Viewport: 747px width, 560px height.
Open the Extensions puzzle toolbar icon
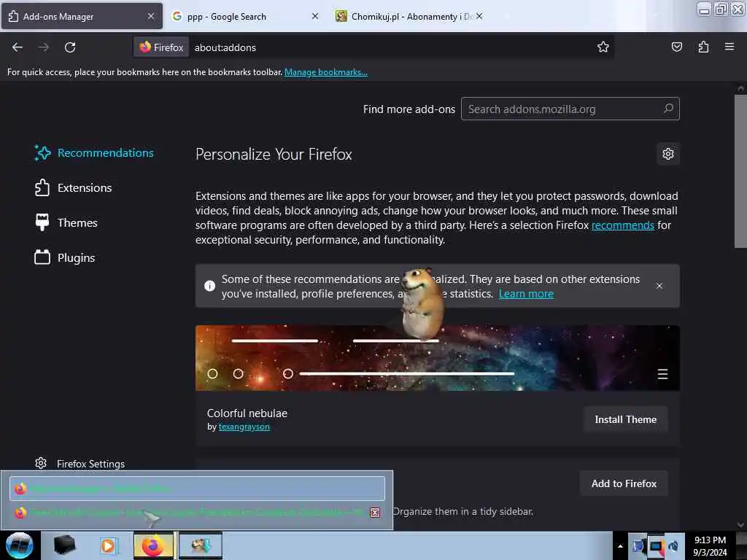[703, 47]
